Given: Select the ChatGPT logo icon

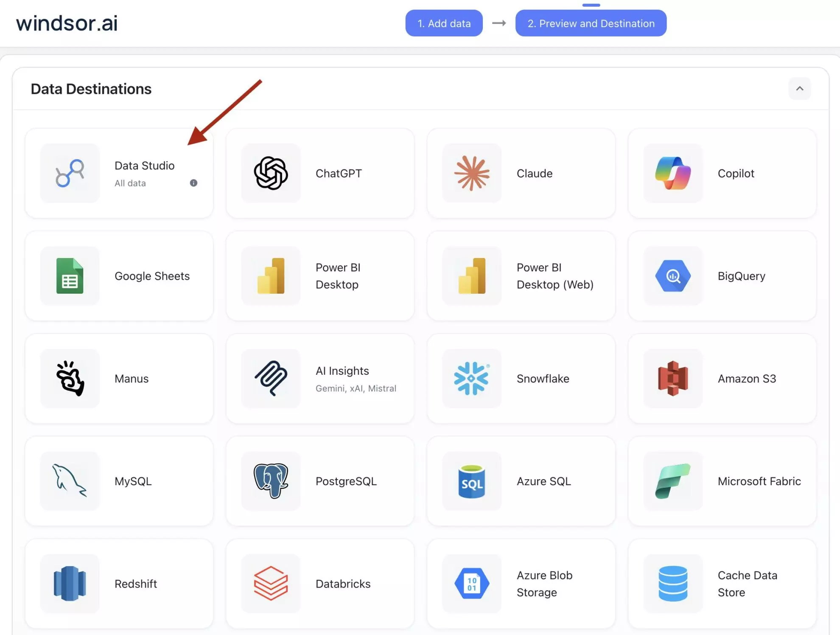Looking at the screenshot, I should click(271, 173).
